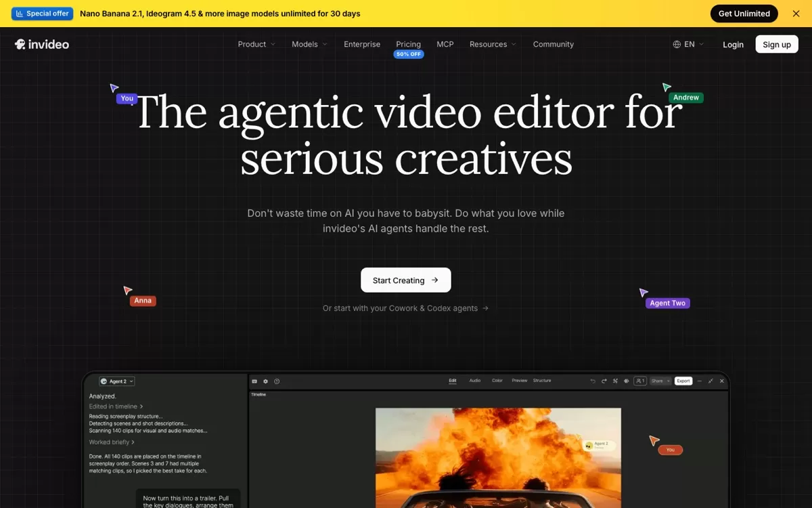Click the minimize dash icon in editor

(700, 381)
